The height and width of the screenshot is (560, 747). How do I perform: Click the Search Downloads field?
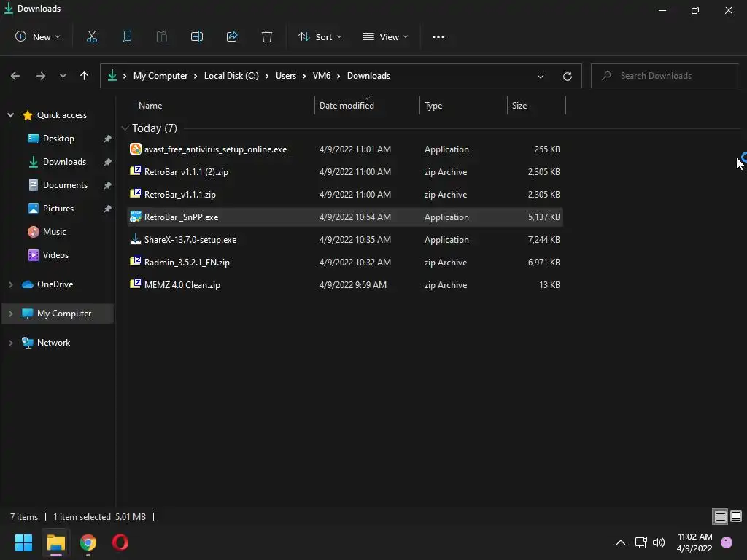[x=665, y=76]
